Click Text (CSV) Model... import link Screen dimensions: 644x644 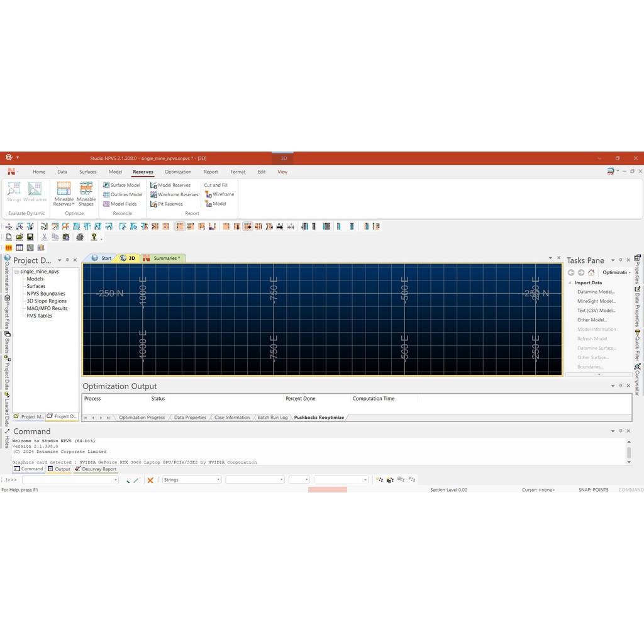[596, 311]
